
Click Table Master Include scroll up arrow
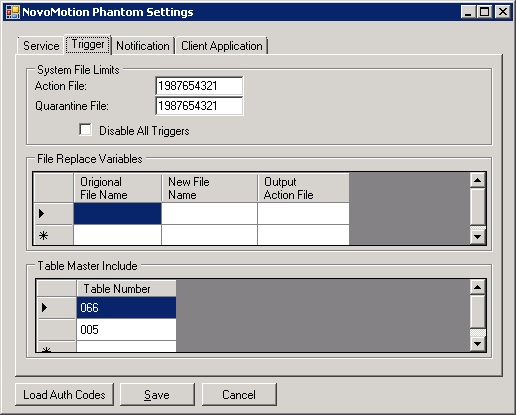pos(478,287)
